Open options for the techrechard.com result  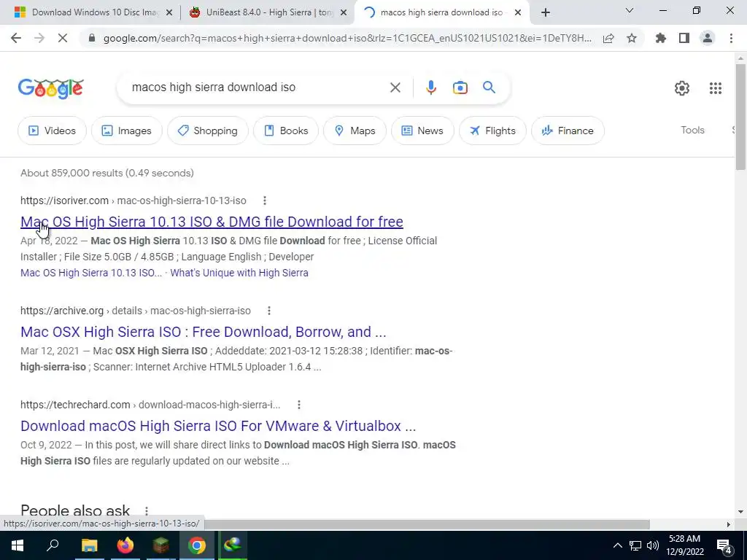[x=298, y=405]
